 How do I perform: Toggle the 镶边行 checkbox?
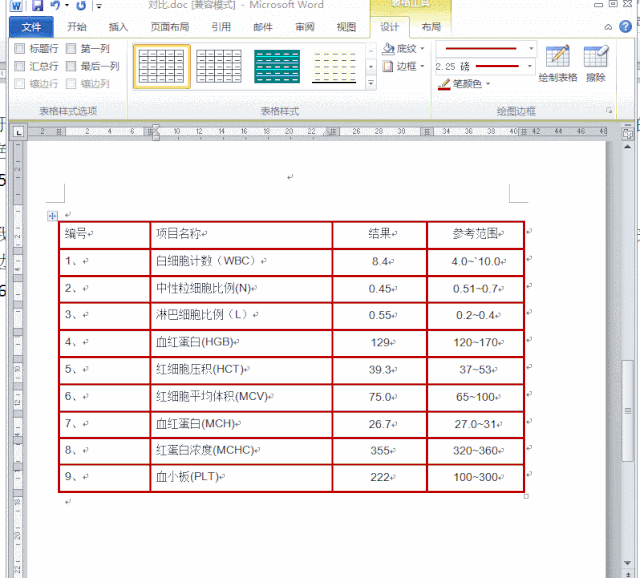pos(20,84)
